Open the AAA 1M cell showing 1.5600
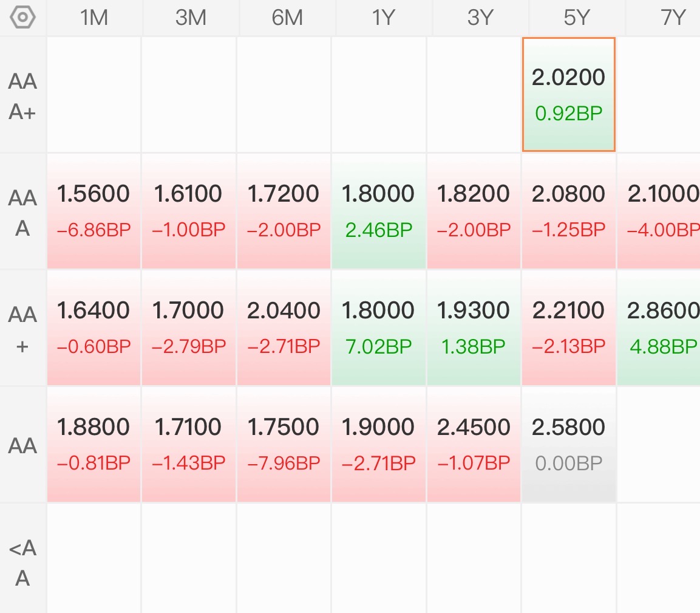The height and width of the screenshot is (613, 700). (x=93, y=211)
